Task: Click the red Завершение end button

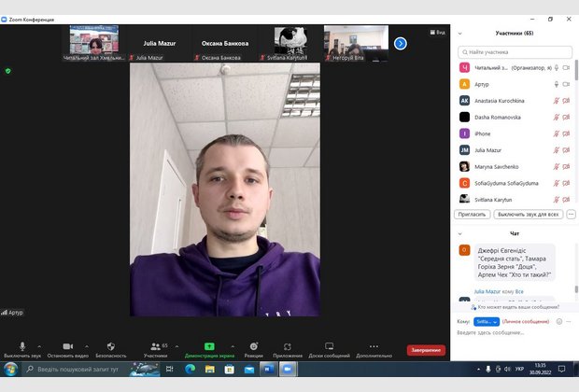Action: point(426,350)
